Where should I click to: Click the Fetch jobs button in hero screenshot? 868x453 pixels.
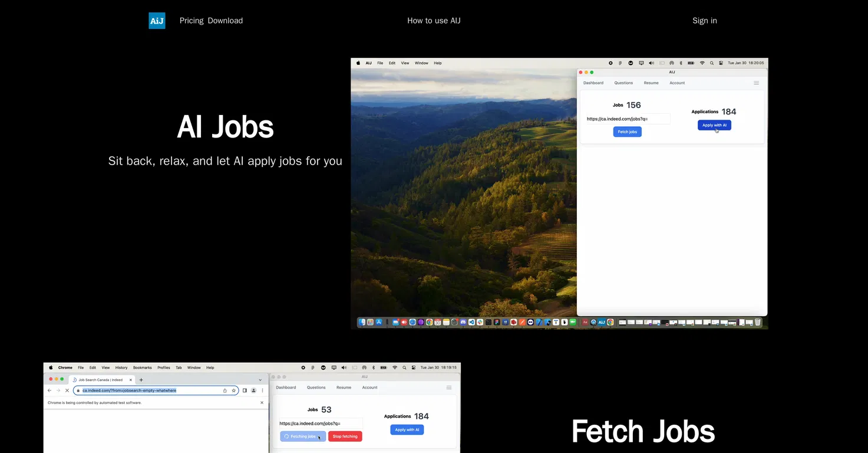627,132
